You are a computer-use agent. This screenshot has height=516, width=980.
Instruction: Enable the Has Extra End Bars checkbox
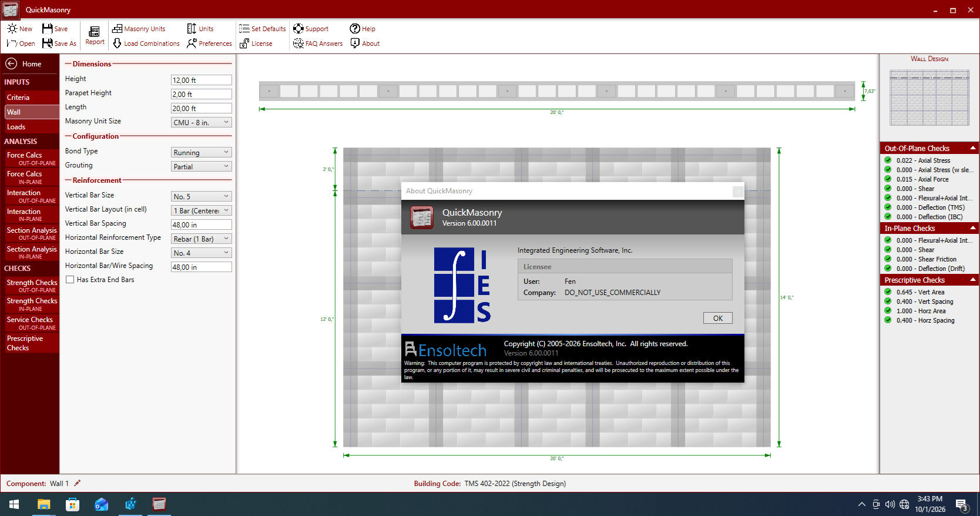[x=70, y=280]
